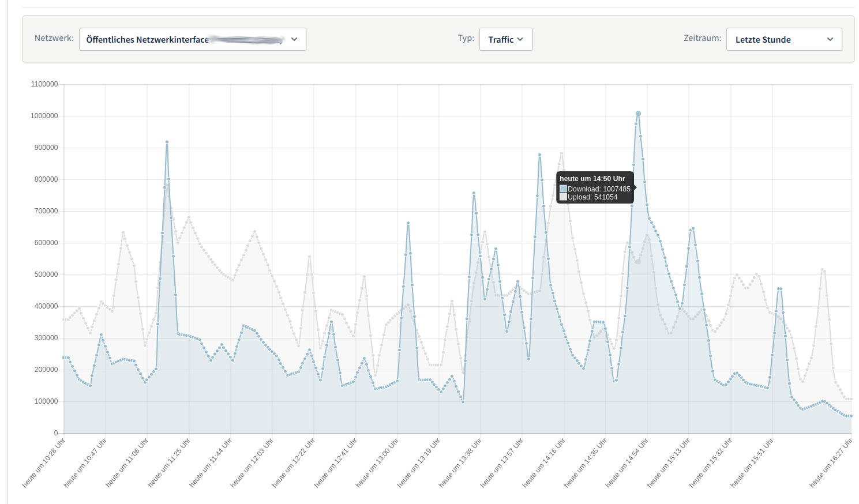Click the Zeitraum: label
This screenshot has width=859, height=504.
tap(702, 38)
